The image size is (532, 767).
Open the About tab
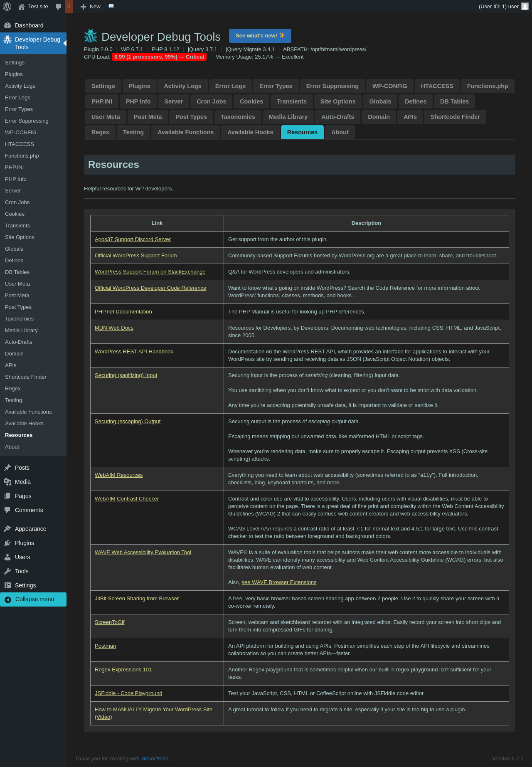coord(340,132)
